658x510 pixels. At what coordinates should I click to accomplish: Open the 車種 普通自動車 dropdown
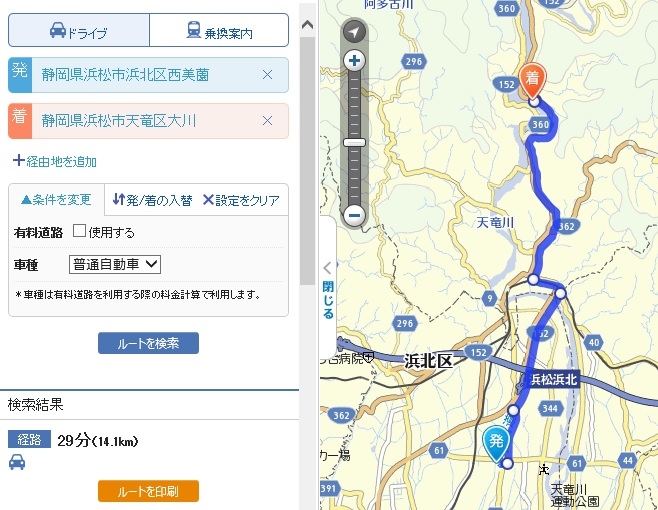115,264
